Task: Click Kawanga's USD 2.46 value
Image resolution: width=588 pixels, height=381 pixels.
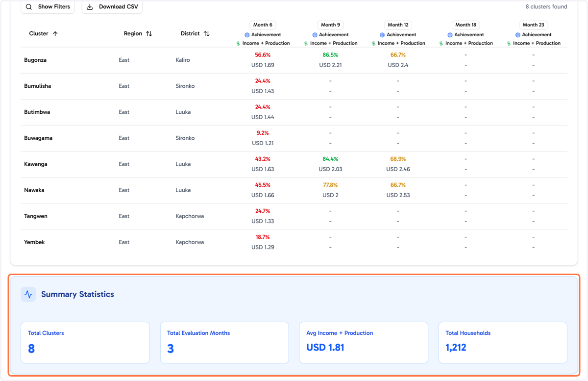Action: tap(398, 169)
